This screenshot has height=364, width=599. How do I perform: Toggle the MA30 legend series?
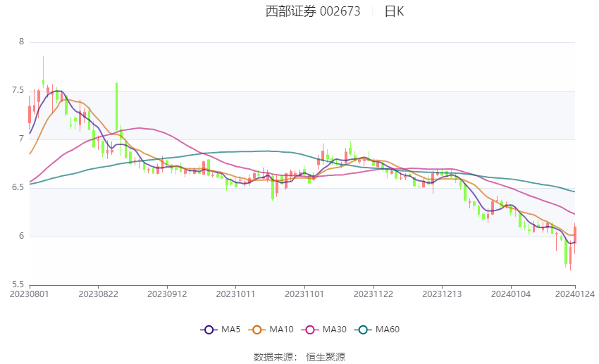[x=324, y=330]
